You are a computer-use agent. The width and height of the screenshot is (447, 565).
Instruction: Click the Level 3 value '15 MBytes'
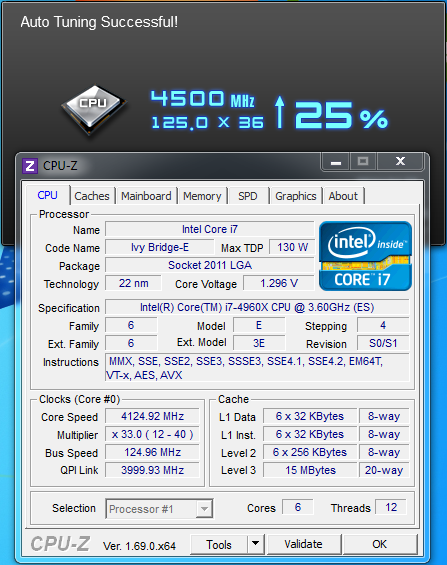tap(310, 470)
